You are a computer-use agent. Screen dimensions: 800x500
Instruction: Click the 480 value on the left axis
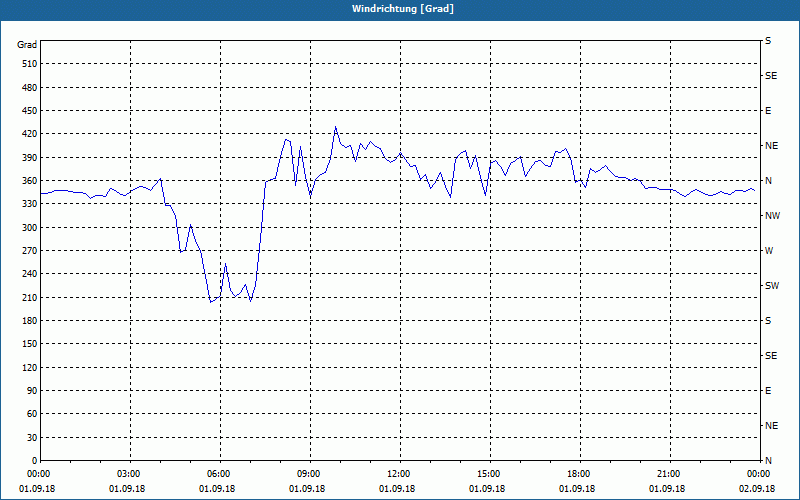tap(30, 88)
